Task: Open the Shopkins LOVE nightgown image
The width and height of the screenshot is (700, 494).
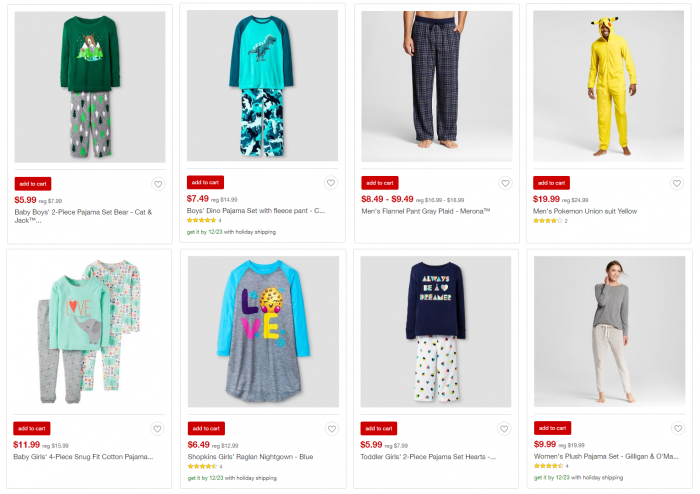Action: 262,333
